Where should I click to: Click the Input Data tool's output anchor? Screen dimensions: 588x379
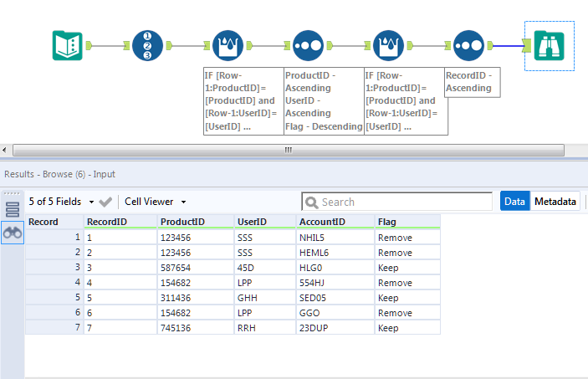coord(89,46)
